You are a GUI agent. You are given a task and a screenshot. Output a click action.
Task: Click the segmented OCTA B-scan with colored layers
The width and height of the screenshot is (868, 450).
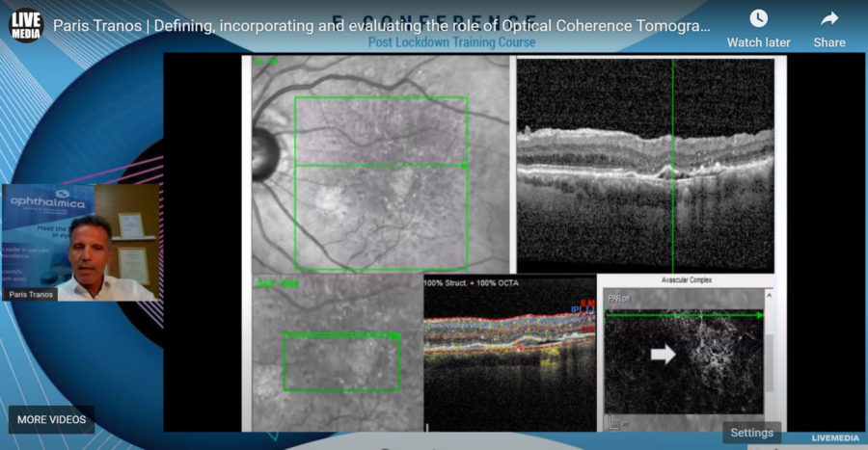(x=510, y=354)
